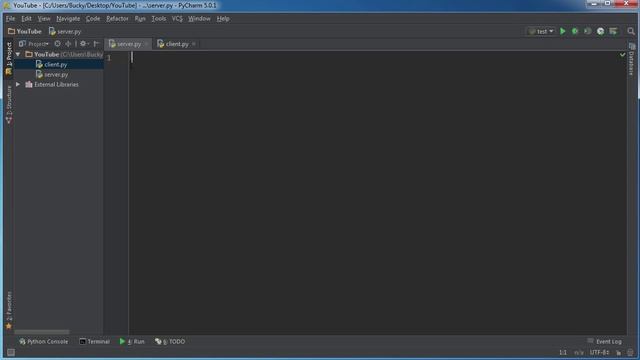Open the test run configuration dropdown
Image resolution: width=640 pixels, height=360 pixels.
541,31
